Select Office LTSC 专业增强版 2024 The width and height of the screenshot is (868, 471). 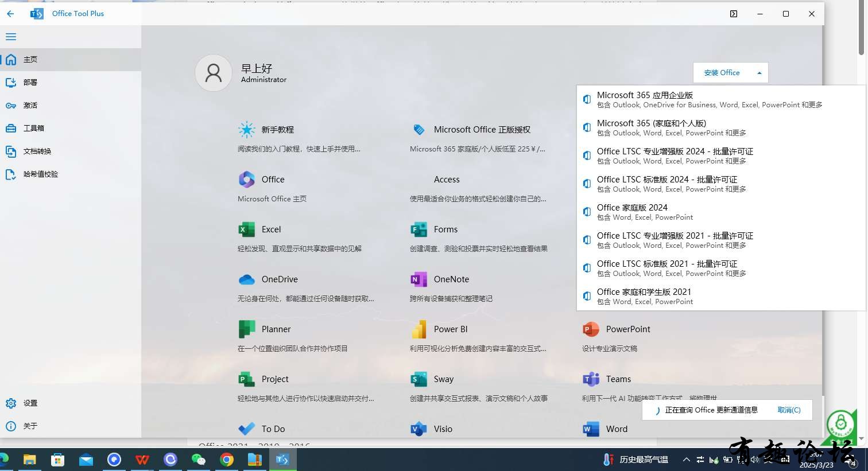point(721,156)
